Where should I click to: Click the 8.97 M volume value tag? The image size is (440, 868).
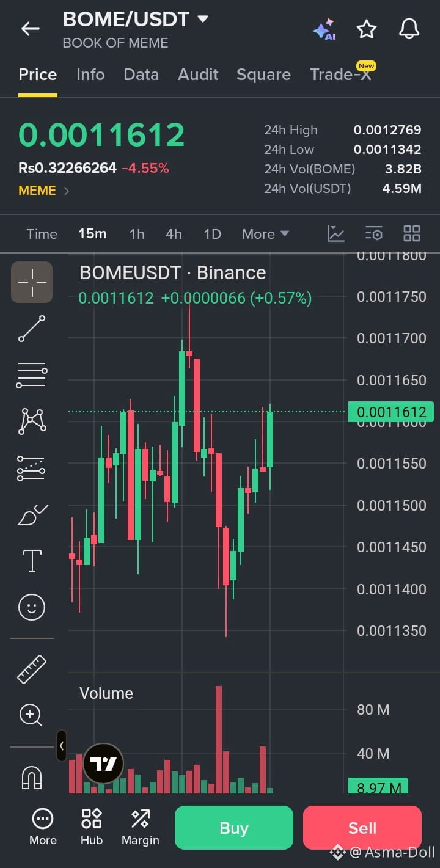[x=378, y=787]
